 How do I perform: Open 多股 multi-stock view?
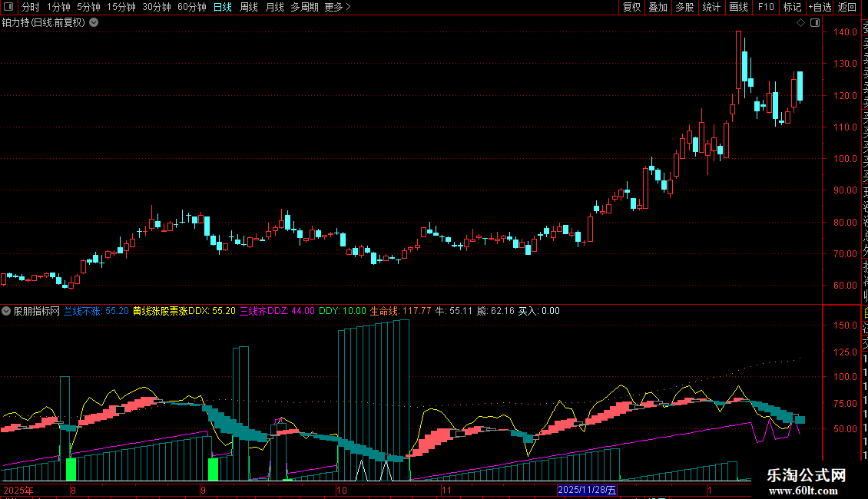tap(684, 7)
